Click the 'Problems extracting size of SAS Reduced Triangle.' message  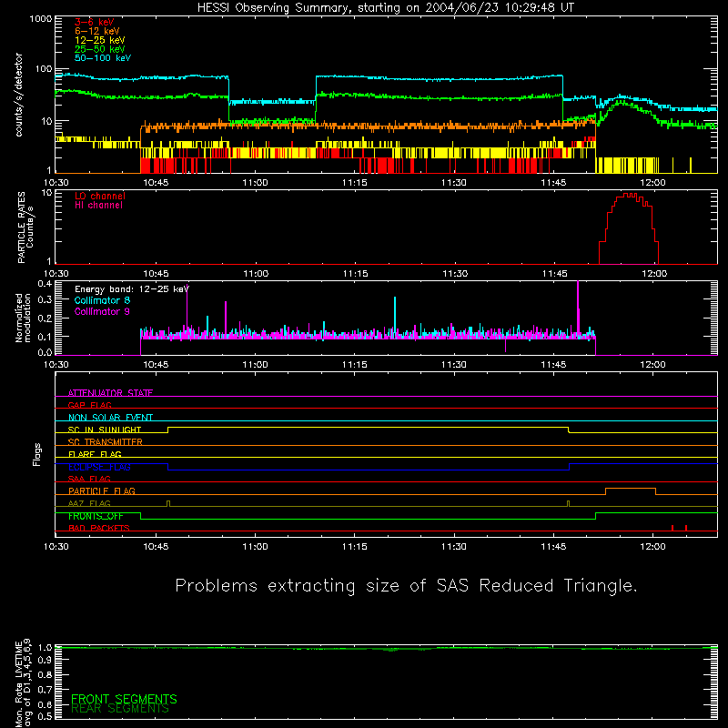click(406, 586)
